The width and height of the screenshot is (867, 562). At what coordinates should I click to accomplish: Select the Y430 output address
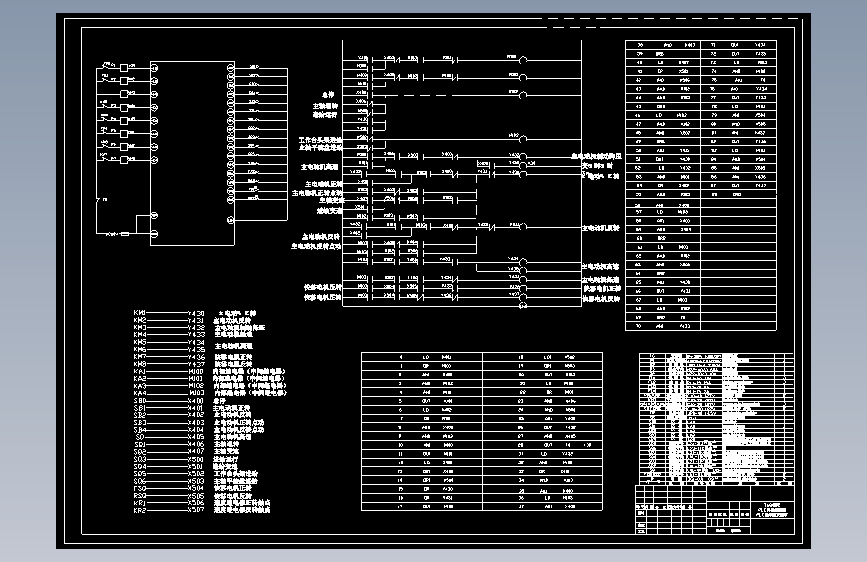(x=196, y=313)
